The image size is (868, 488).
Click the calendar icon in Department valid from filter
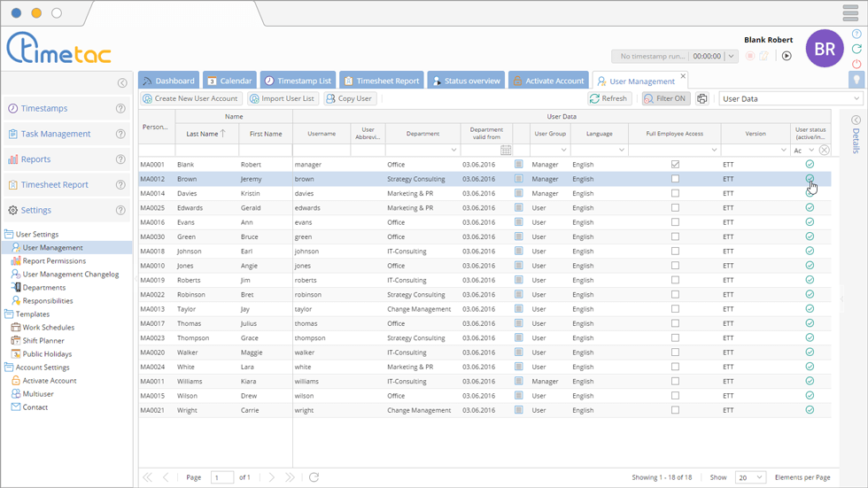click(506, 151)
